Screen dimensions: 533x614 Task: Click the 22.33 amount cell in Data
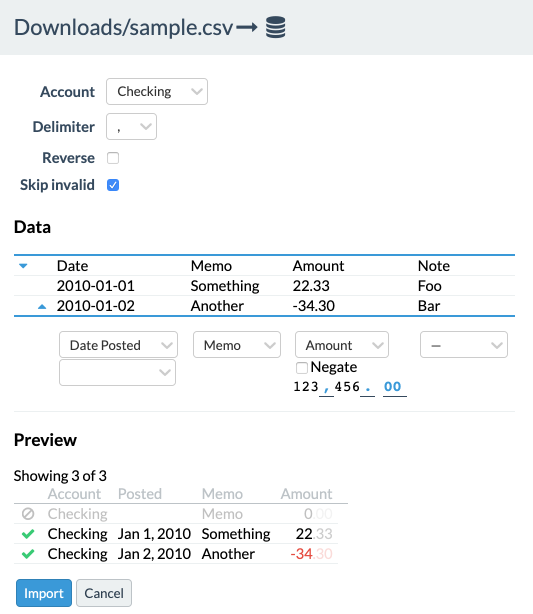point(311,286)
